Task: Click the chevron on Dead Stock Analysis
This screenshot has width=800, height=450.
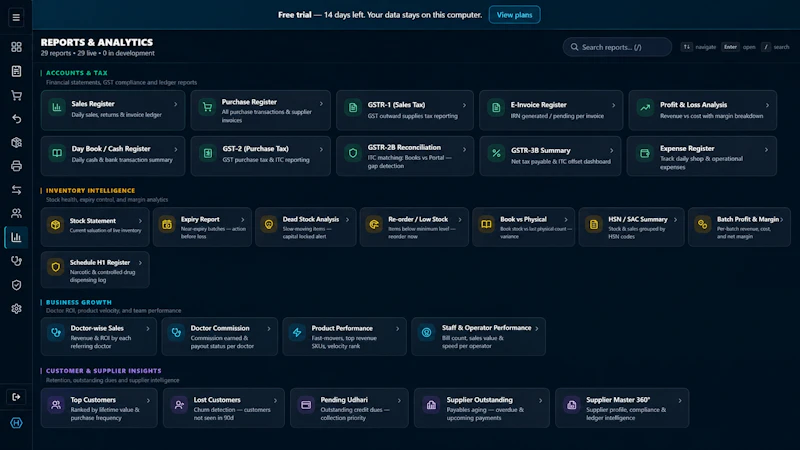Action: (x=347, y=220)
